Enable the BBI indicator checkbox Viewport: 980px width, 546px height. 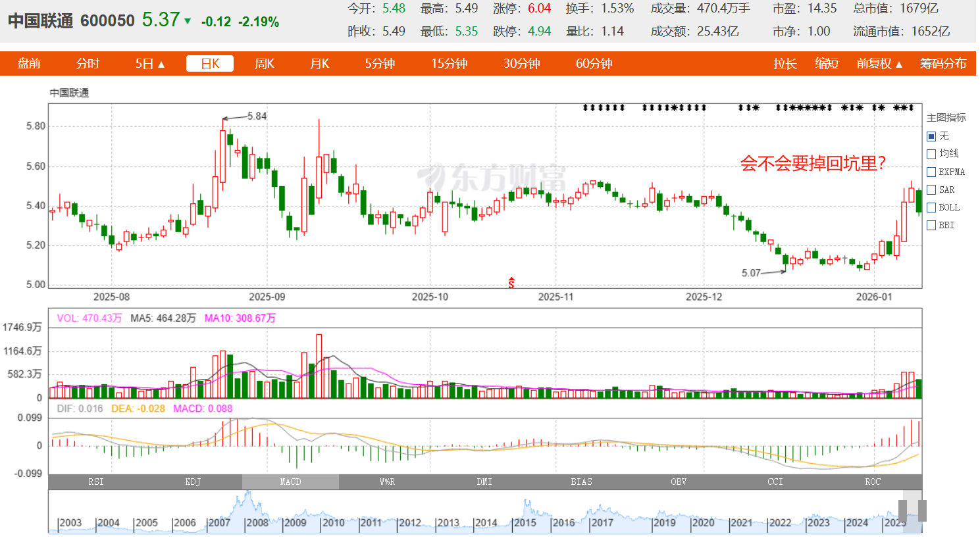(x=931, y=225)
